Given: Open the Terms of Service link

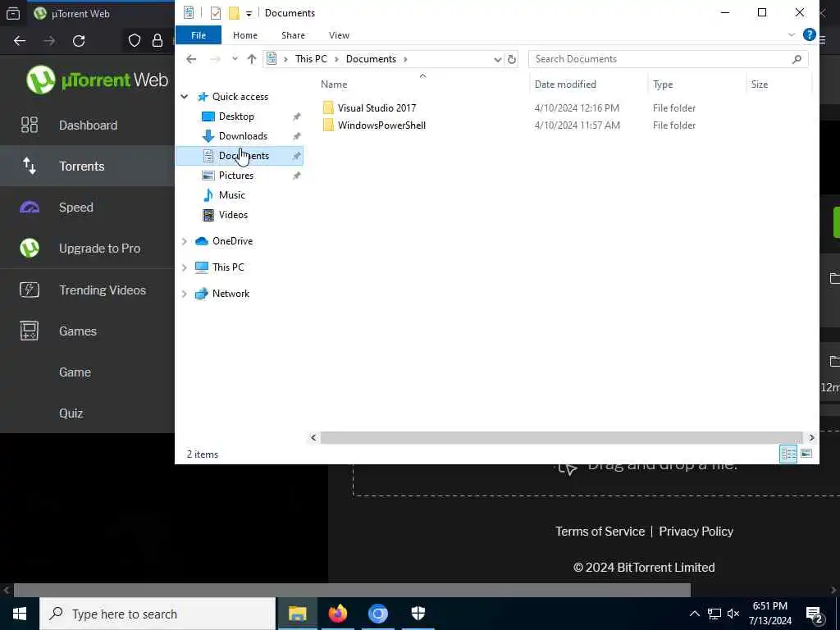Looking at the screenshot, I should pos(600,532).
